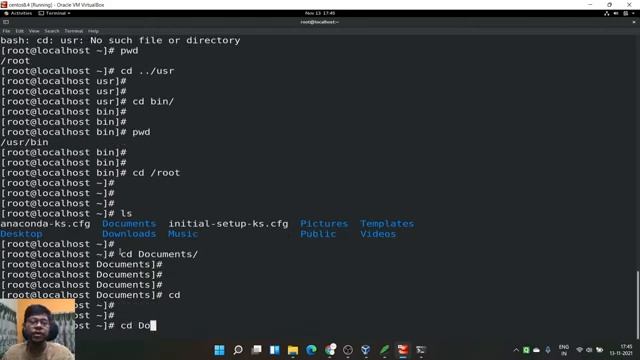
Task: Click the battery status tray icon
Action: click(599, 350)
